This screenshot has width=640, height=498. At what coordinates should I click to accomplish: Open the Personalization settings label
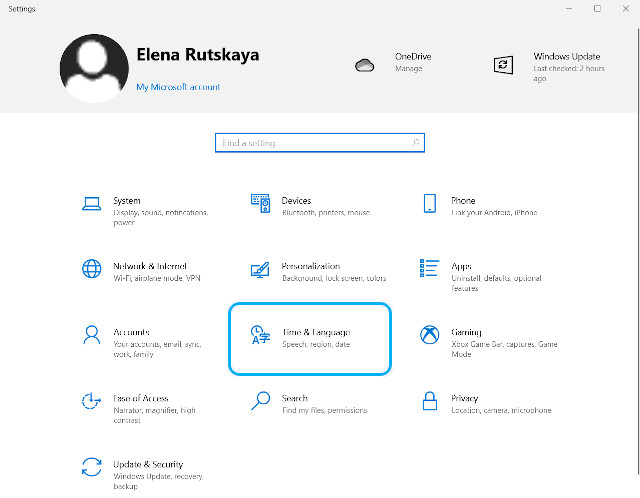(311, 266)
